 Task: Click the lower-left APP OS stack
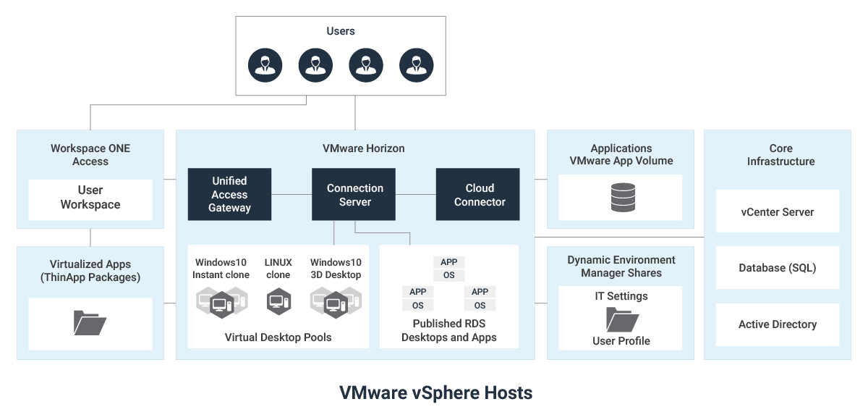click(x=418, y=298)
